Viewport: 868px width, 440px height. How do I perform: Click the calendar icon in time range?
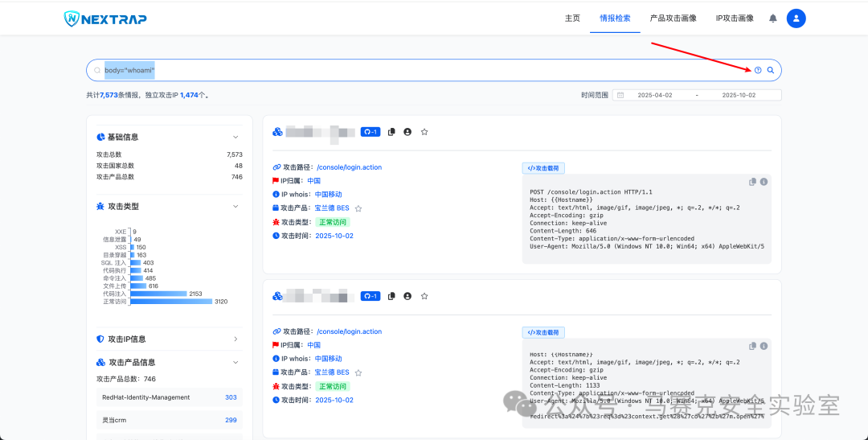click(620, 95)
